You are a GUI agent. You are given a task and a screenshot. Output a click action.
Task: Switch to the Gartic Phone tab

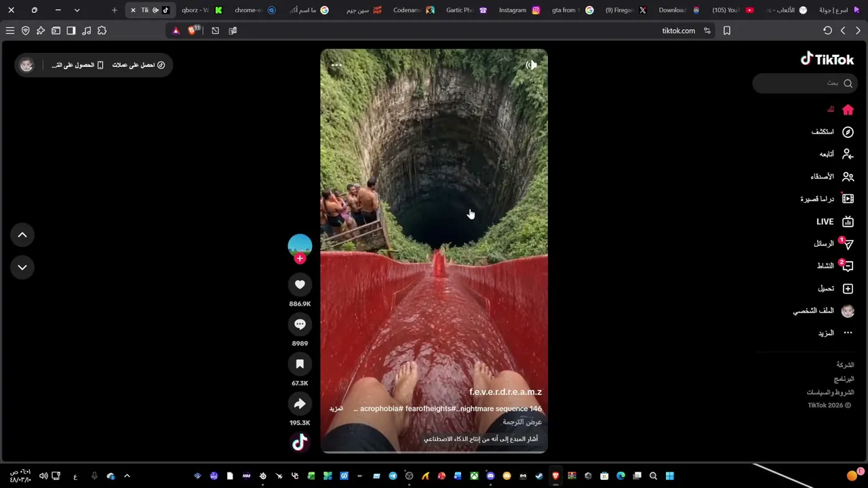tap(467, 10)
